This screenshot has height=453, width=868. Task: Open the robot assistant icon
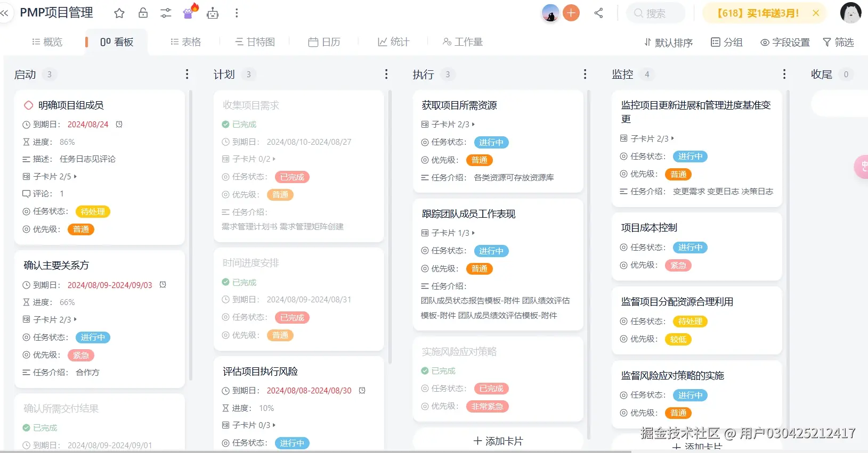(213, 13)
